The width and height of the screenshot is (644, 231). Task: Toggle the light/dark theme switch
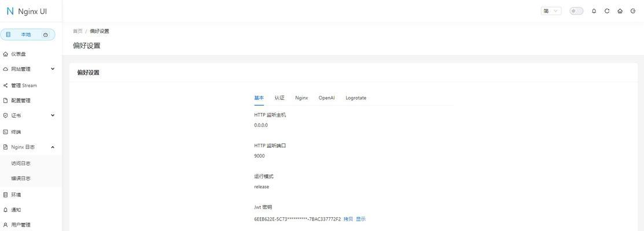click(576, 11)
